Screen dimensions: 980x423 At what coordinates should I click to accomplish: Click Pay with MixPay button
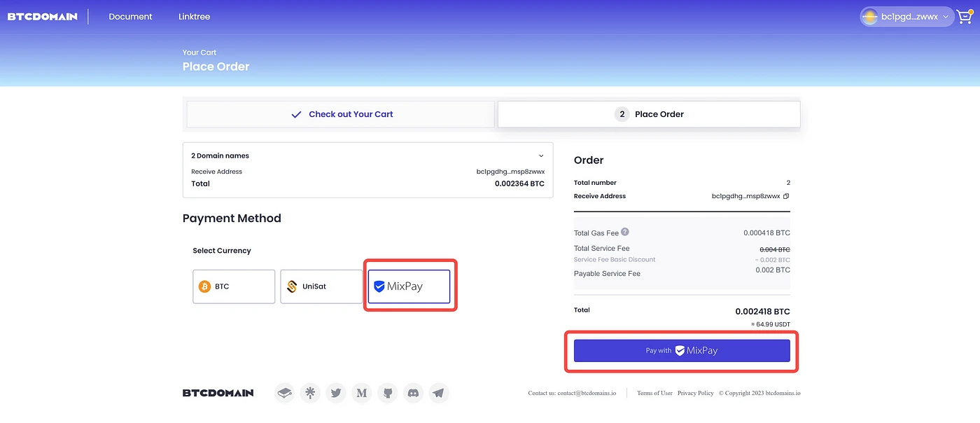click(682, 351)
